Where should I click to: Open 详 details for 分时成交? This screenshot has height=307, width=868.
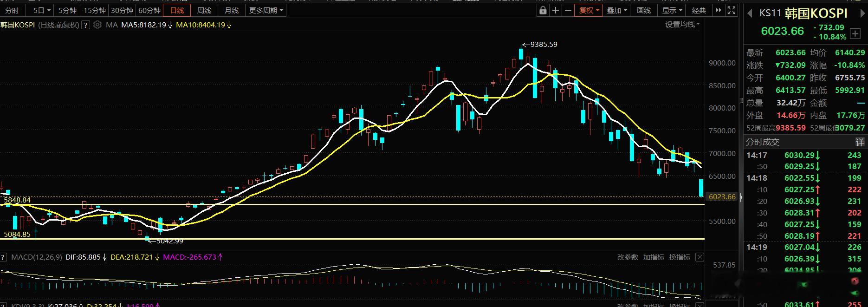(860, 142)
